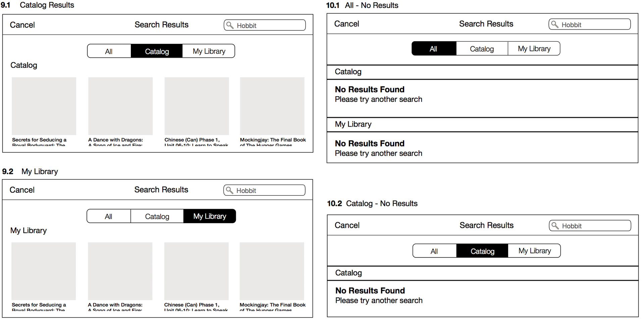Open the Secrets for Seducing cover in the 9.1 Catalog Results panel
The width and height of the screenshot is (644, 325).
click(44, 106)
